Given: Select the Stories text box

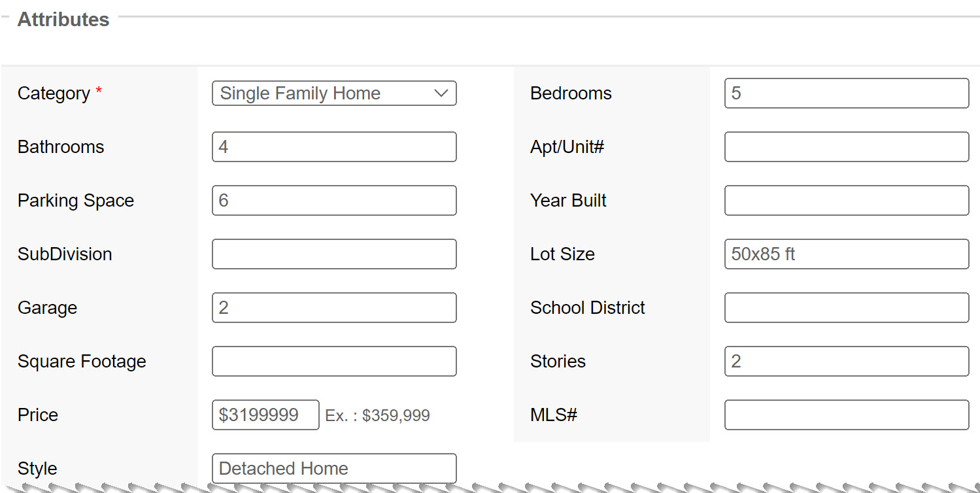Looking at the screenshot, I should (846, 362).
